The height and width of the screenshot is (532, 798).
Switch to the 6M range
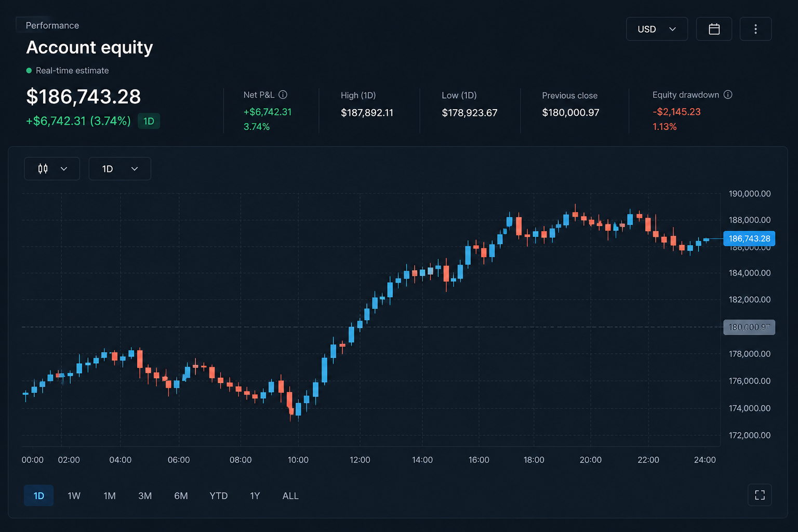click(181, 496)
